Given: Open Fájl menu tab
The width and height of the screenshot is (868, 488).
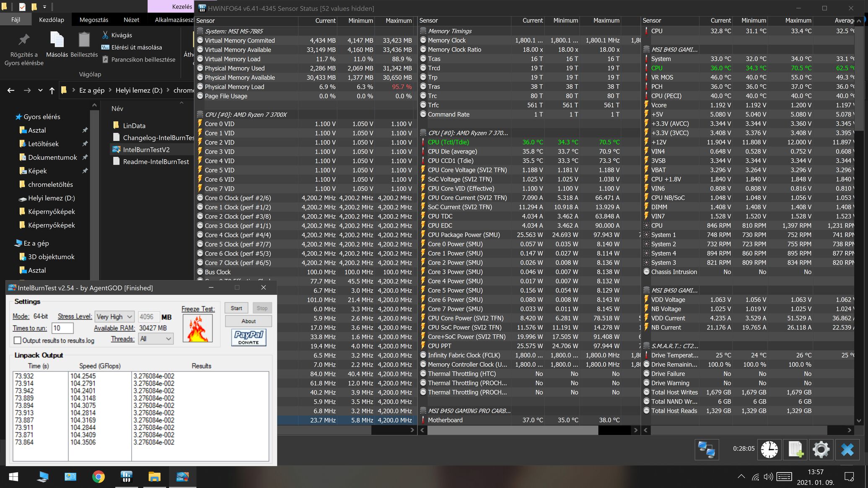Looking at the screenshot, I should (x=16, y=20).
